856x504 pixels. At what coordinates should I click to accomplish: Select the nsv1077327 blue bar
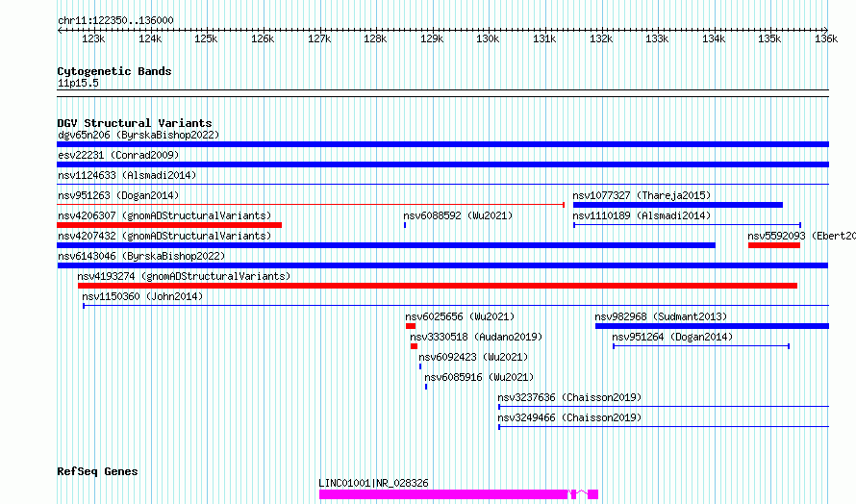tap(677, 205)
